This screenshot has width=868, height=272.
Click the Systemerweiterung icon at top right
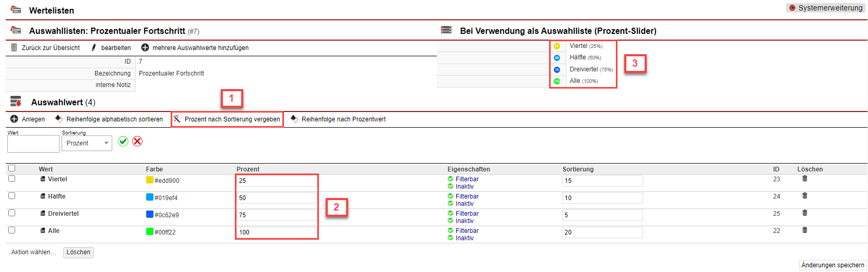click(x=792, y=8)
